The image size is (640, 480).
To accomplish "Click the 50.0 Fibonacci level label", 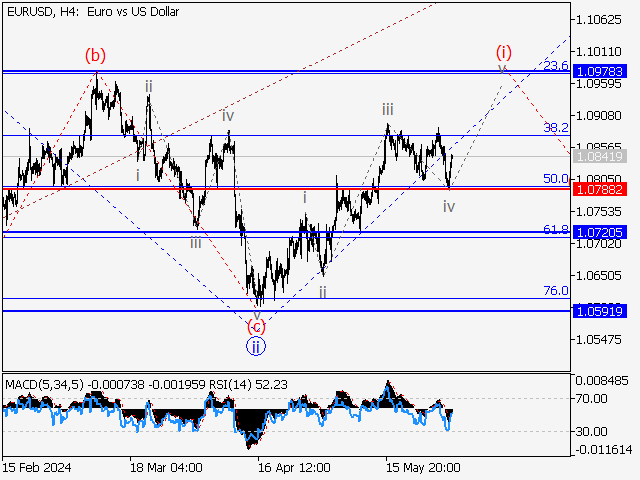I will (556, 178).
